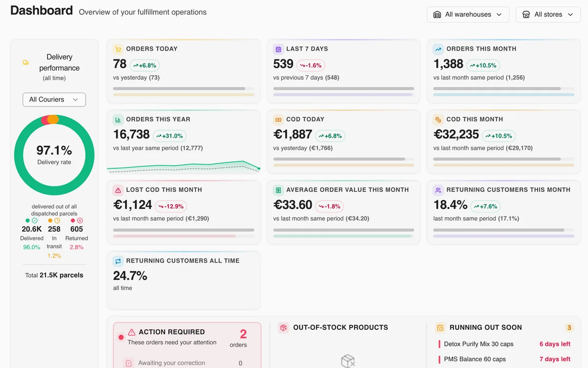Click the €1,124 lost COD value
Screen dimensions: 588x368
(133, 205)
